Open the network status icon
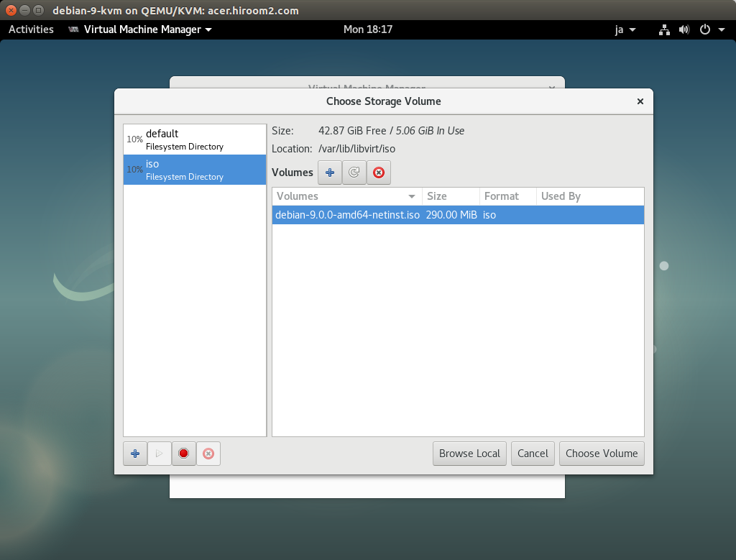This screenshot has width=736, height=560. pyautogui.click(x=664, y=29)
